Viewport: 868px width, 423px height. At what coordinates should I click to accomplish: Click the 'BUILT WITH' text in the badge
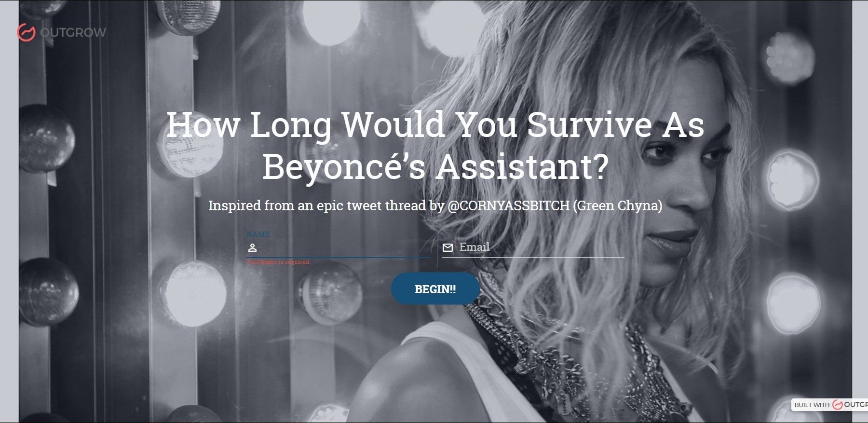(x=812, y=405)
